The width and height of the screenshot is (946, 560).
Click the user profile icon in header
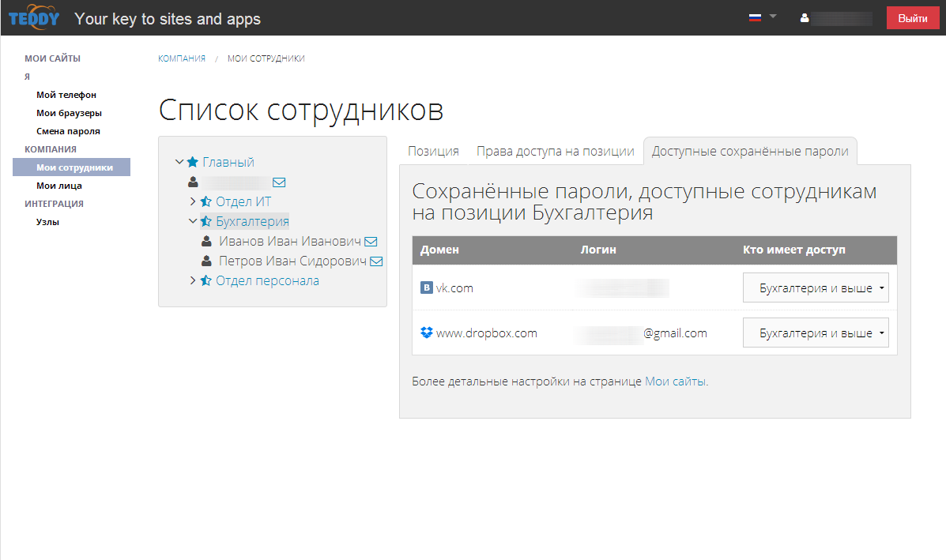(805, 18)
